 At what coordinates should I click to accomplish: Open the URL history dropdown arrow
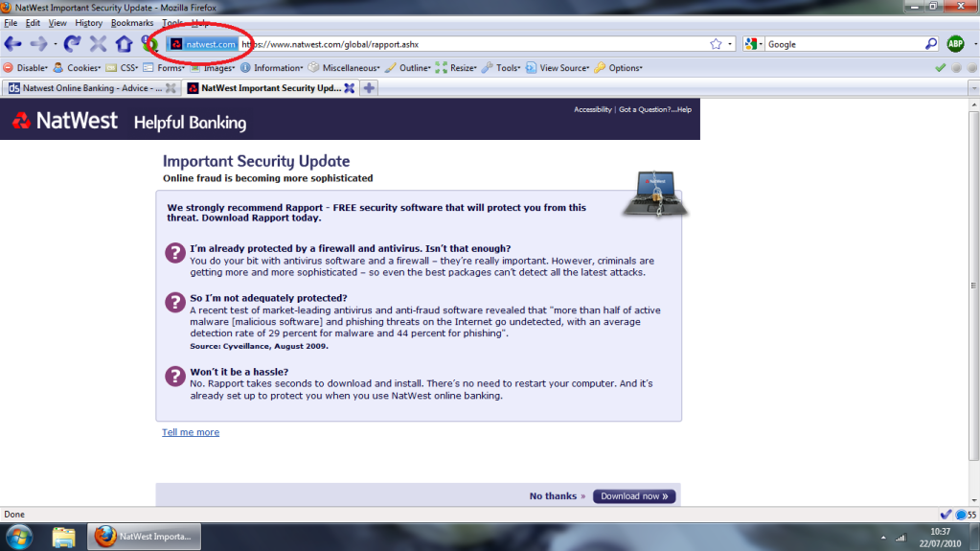point(730,44)
